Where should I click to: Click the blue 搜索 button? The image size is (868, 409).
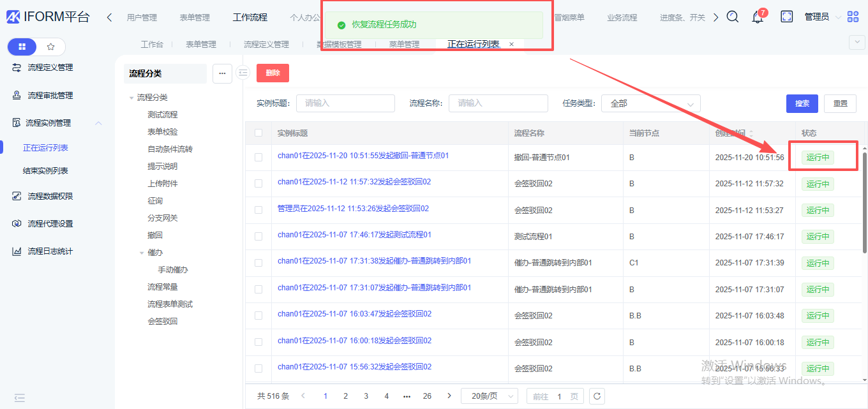(x=802, y=103)
